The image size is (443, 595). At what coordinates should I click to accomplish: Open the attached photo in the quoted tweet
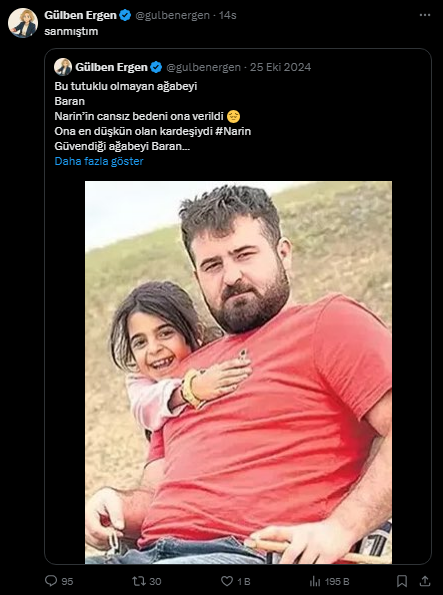[238, 372]
